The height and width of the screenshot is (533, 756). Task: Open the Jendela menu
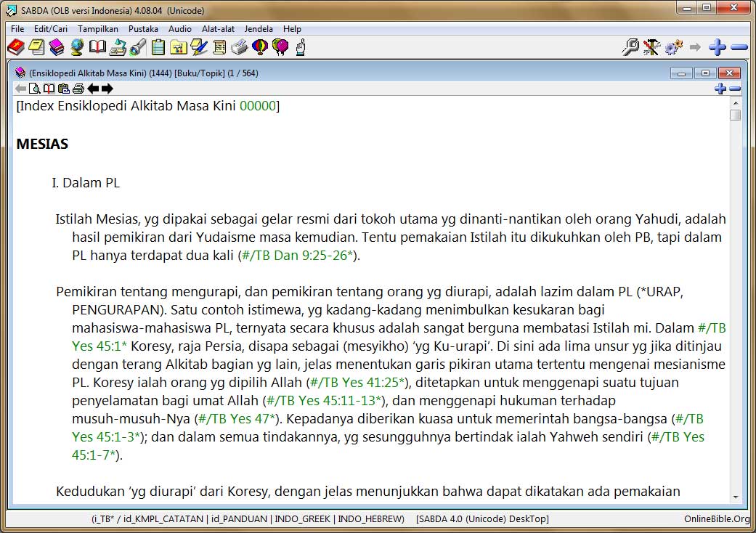[259, 29]
